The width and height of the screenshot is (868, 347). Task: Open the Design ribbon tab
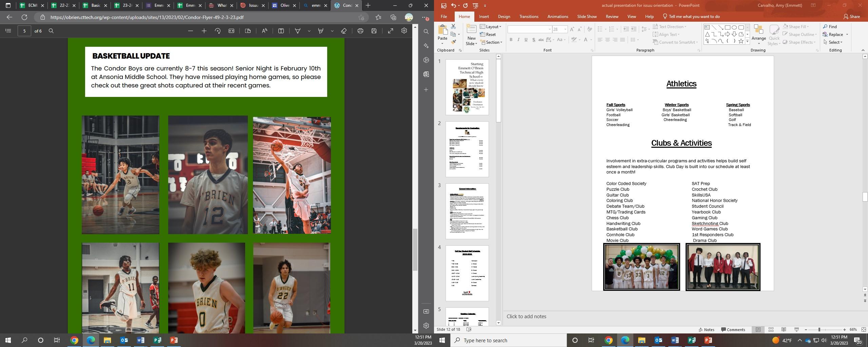[x=504, y=17]
